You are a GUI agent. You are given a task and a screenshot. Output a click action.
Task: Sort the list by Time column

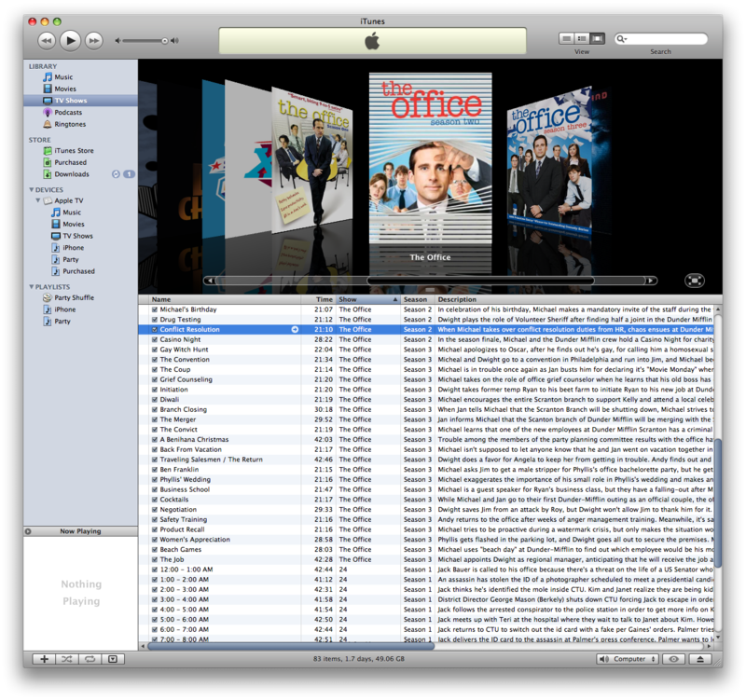point(319,299)
